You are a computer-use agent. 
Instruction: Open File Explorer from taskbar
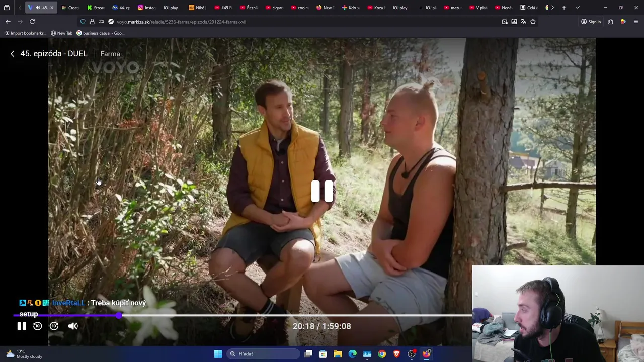point(338,354)
